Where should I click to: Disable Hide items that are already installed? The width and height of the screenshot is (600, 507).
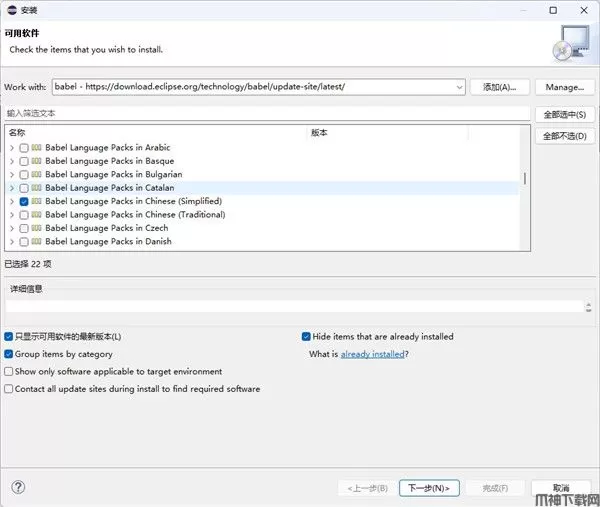pos(307,337)
